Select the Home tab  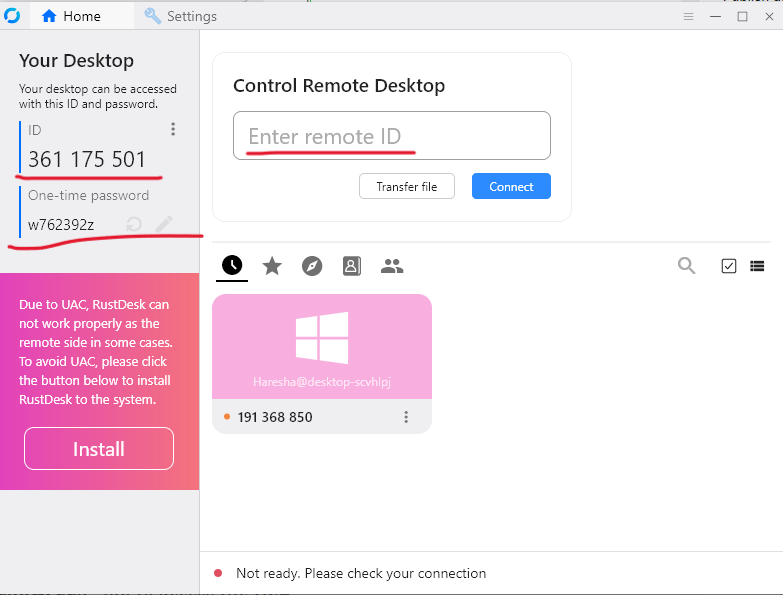coord(71,16)
